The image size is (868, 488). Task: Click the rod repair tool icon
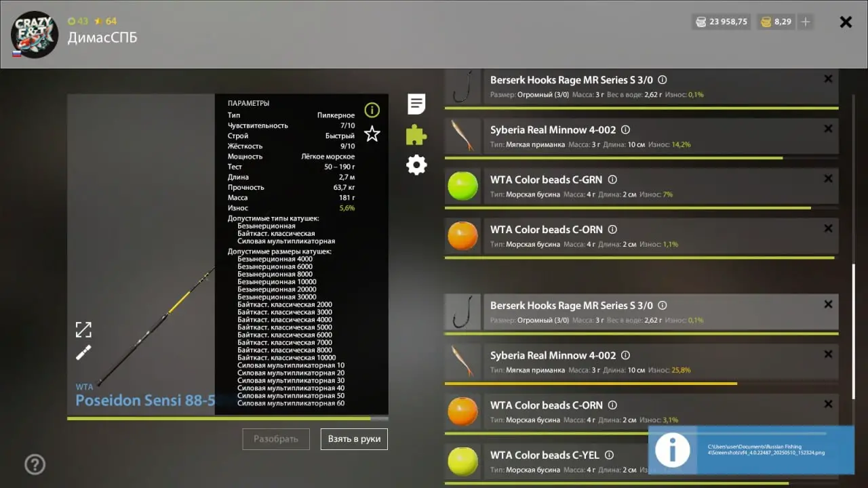point(83,352)
